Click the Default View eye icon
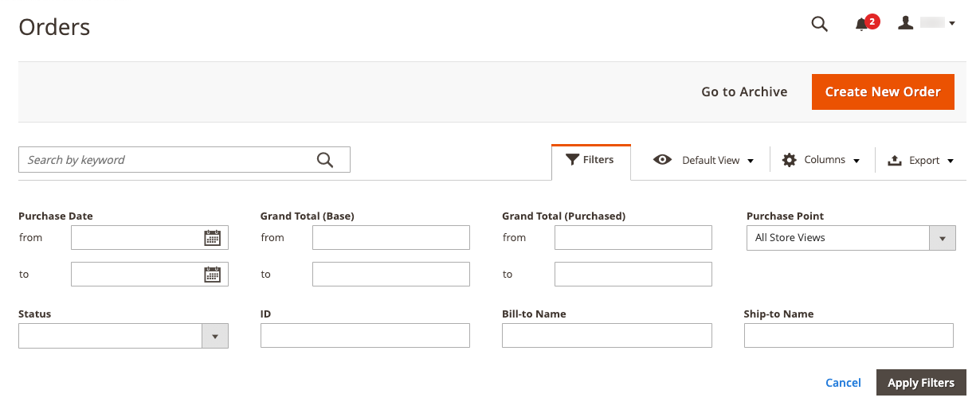The height and width of the screenshot is (417, 980). point(662,160)
